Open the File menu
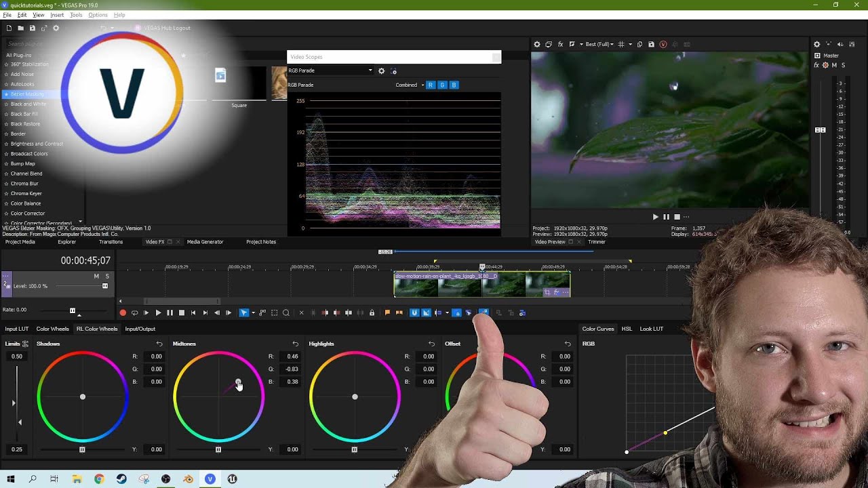Screen dimensions: 868x488 [x=7, y=15]
